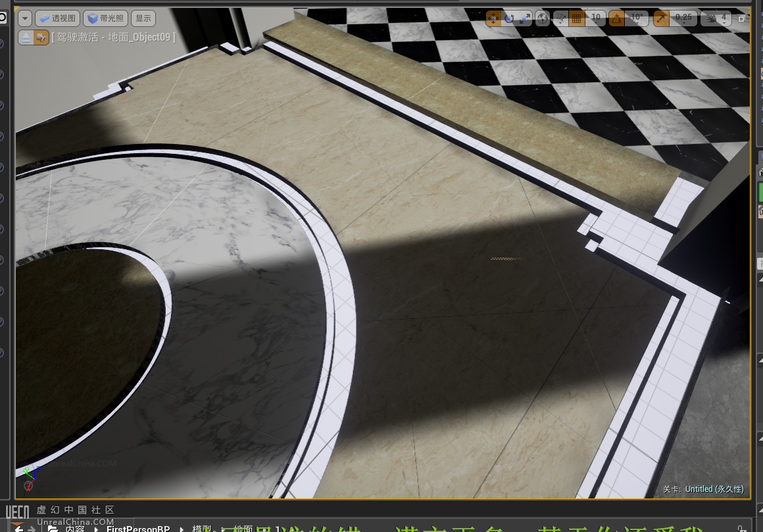Open the 带光照 lit view mode menu
The height and width of the screenshot is (532, 763).
point(106,18)
